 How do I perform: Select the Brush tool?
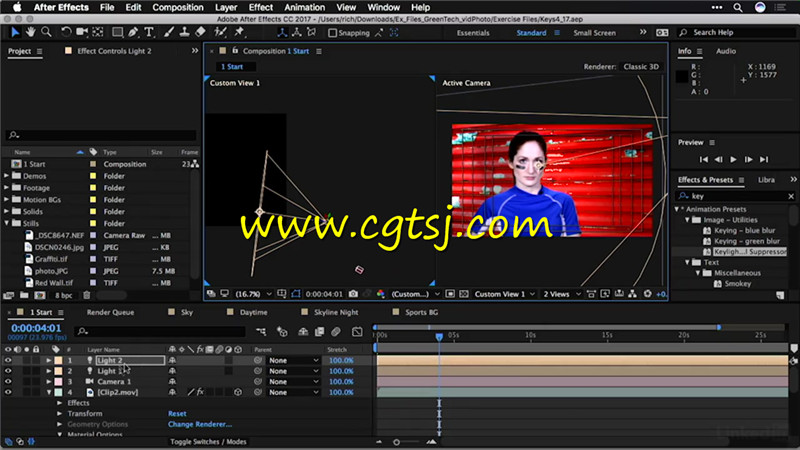pyautogui.click(x=169, y=32)
